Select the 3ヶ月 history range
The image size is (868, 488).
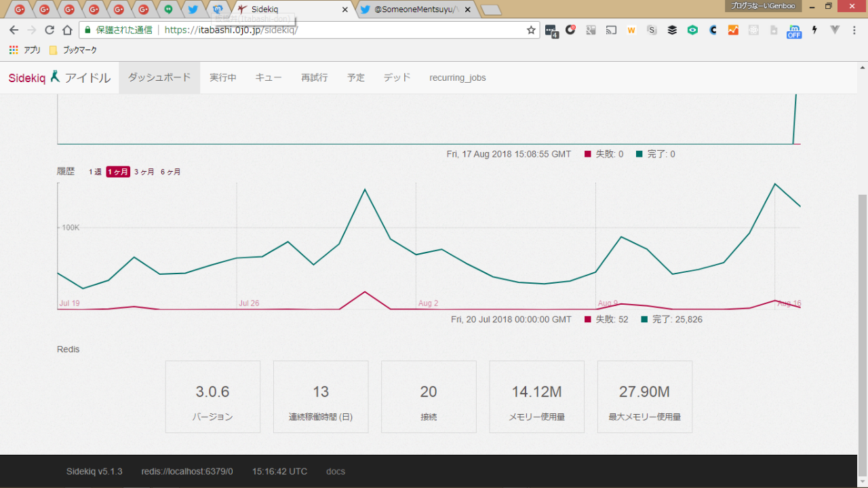[144, 172]
